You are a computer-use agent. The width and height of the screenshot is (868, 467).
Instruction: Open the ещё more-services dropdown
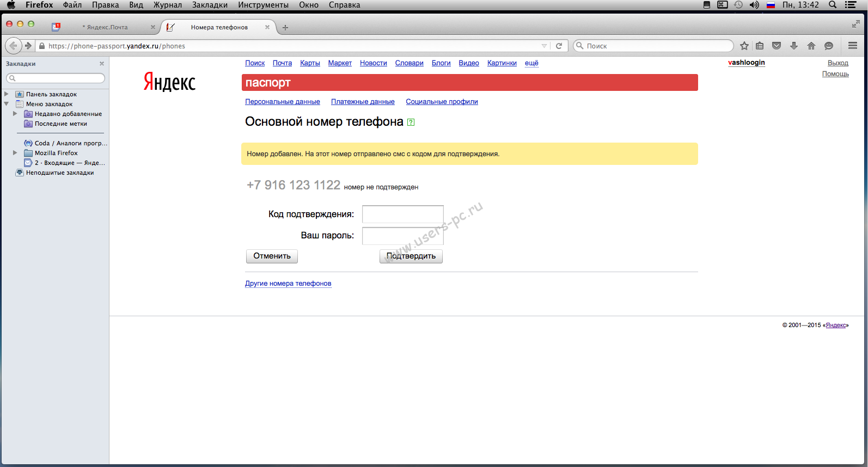click(x=531, y=63)
